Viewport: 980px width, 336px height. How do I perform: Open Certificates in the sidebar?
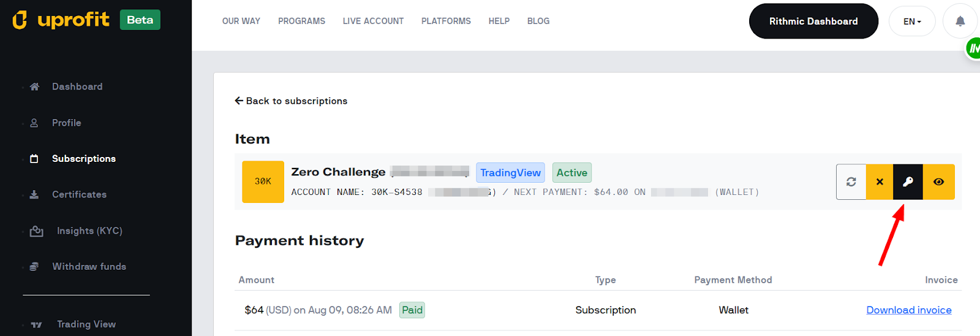click(79, 194)
